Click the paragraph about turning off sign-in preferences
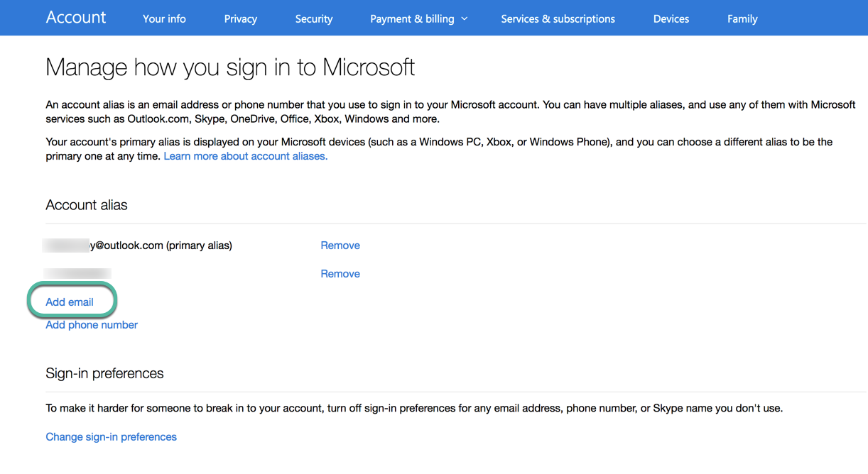Screen dimensions: 868x474 pyautogui.click(x=413, y=408)
